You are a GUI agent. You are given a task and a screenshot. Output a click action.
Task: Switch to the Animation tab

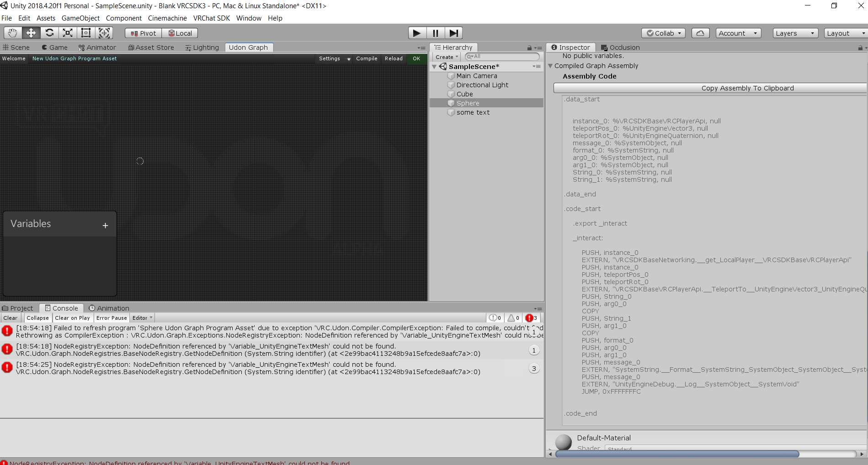tap(109, 308)
